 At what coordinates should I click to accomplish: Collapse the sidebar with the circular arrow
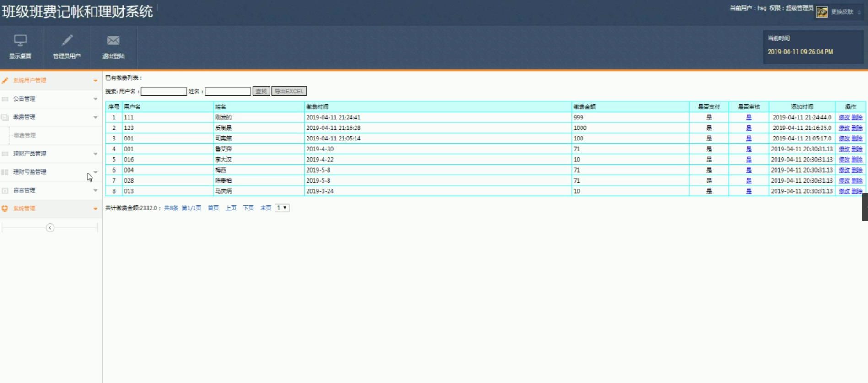[x=50, y=228]
